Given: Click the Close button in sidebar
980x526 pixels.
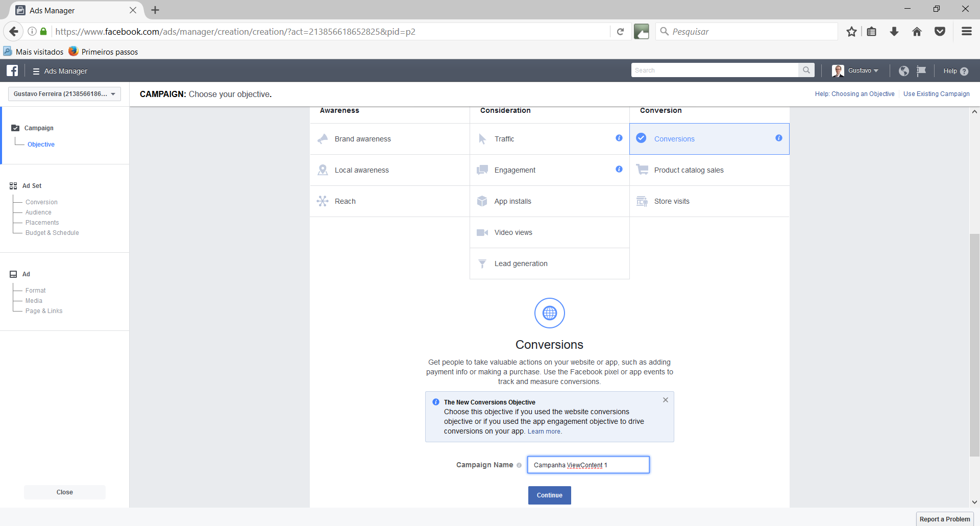Looking at the screenshot, I should (x=65, y=492).
